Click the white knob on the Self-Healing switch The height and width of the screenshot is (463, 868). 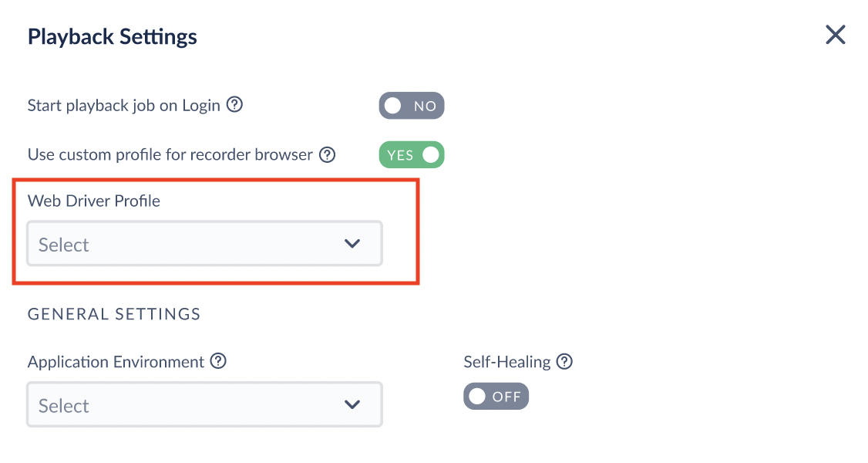click(477, 396)
